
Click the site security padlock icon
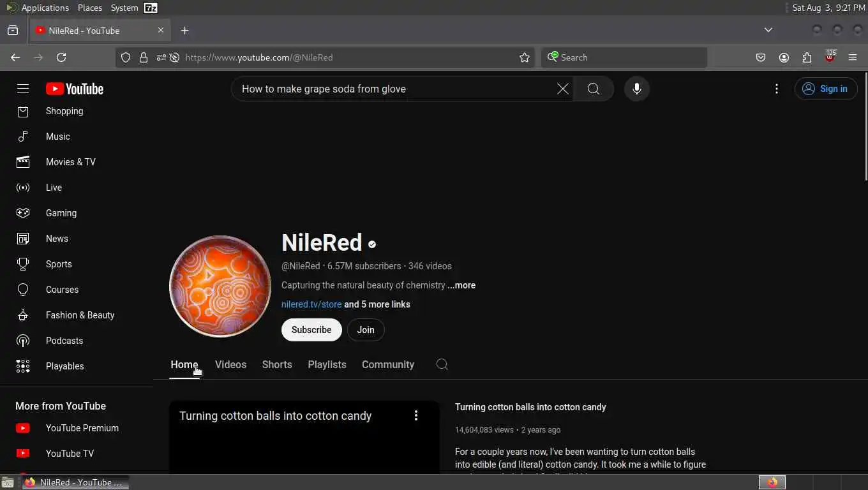(x=144, y=57)
